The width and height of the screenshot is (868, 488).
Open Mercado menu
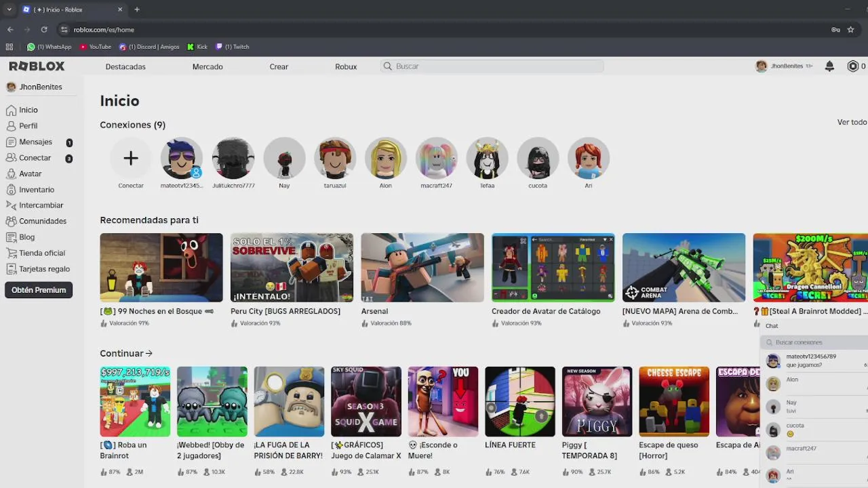pos(208,66)
